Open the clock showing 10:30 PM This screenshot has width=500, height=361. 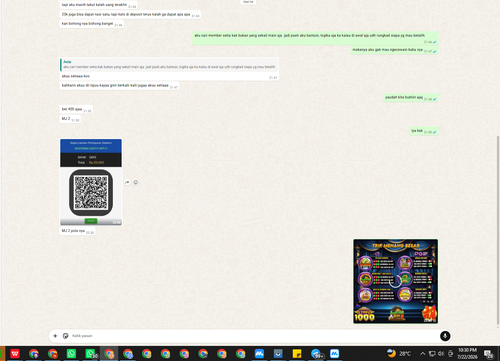(467, 353)
